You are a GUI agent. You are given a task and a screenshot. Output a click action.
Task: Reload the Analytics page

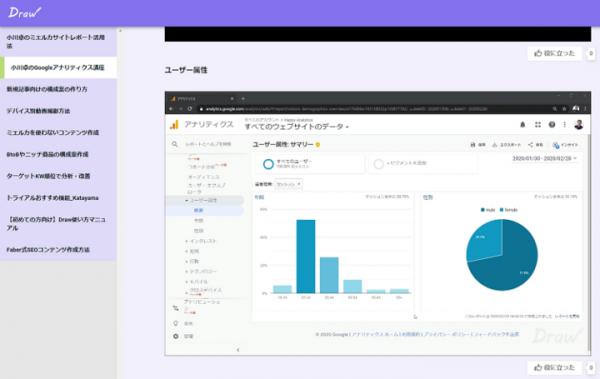point(189,109)
